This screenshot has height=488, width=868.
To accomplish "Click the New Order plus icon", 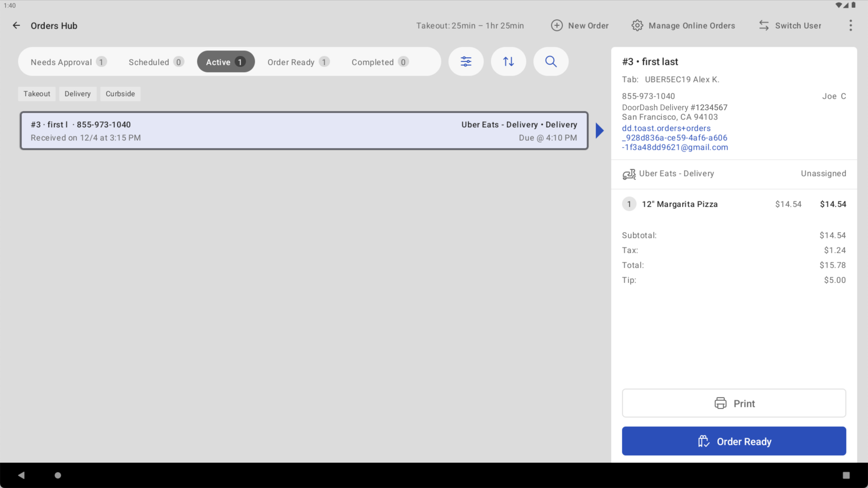I will pos(557,26).
